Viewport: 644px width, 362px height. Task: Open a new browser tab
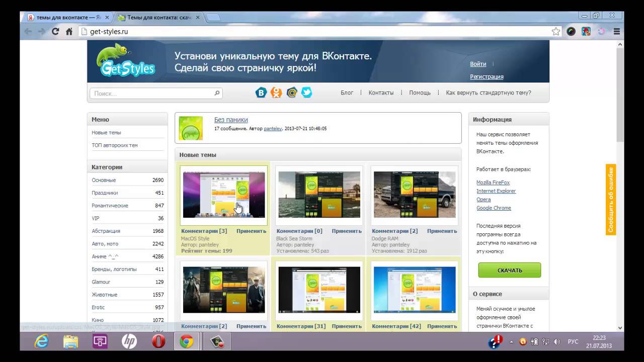click(x=213, y=18)
